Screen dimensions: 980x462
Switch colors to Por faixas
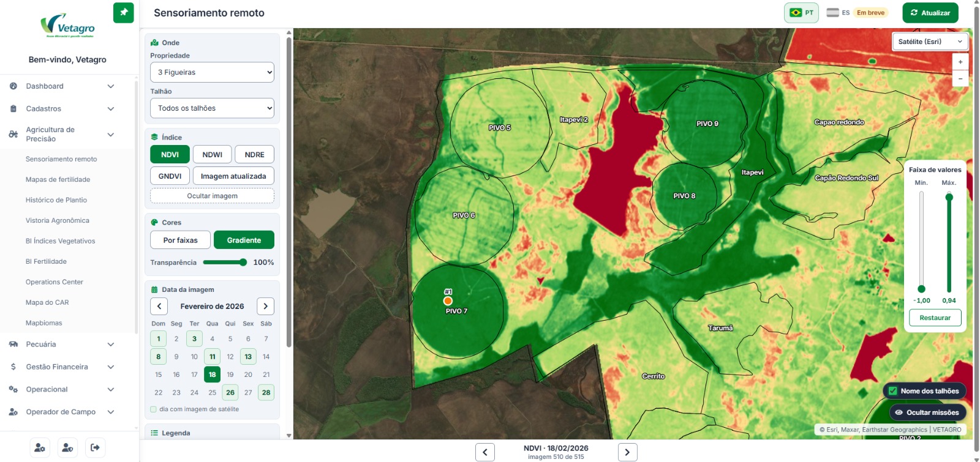(x=181, y=240)
